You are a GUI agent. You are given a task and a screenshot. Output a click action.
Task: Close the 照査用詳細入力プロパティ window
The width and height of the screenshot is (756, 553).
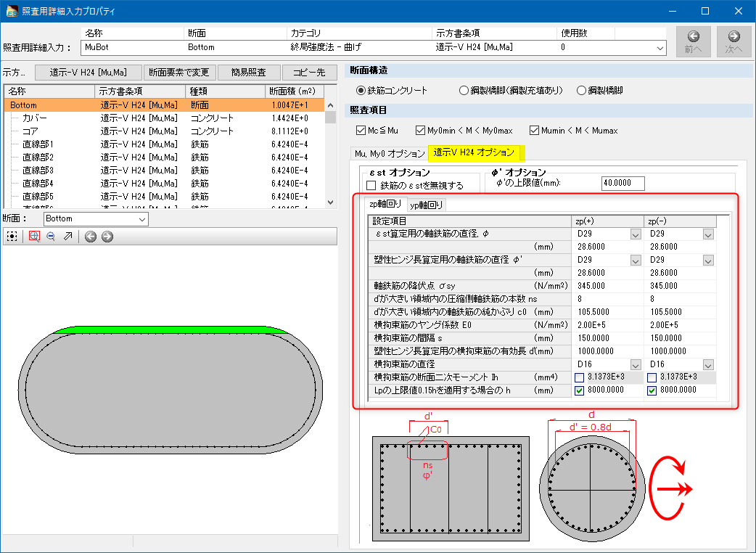(x=738, y=11)
